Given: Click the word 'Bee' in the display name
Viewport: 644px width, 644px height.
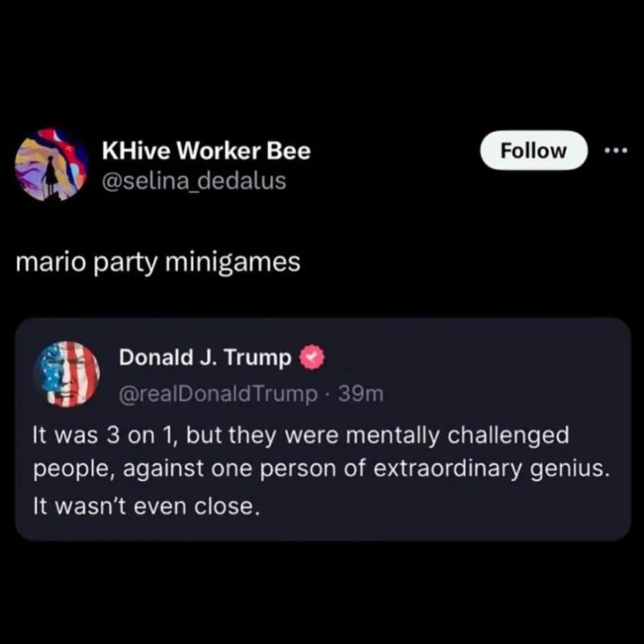Looking at the screenshot, I should point(289,151).
